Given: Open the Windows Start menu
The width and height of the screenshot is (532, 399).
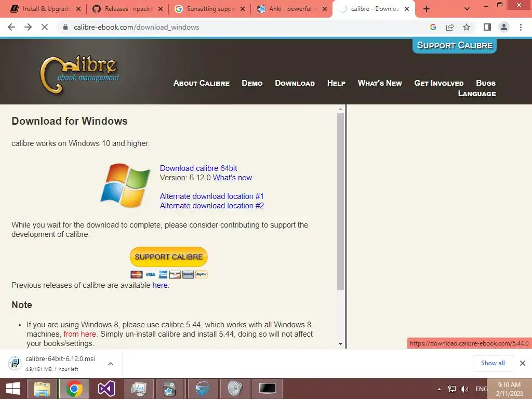Looking at the screenshot, I should pos(13,389).
